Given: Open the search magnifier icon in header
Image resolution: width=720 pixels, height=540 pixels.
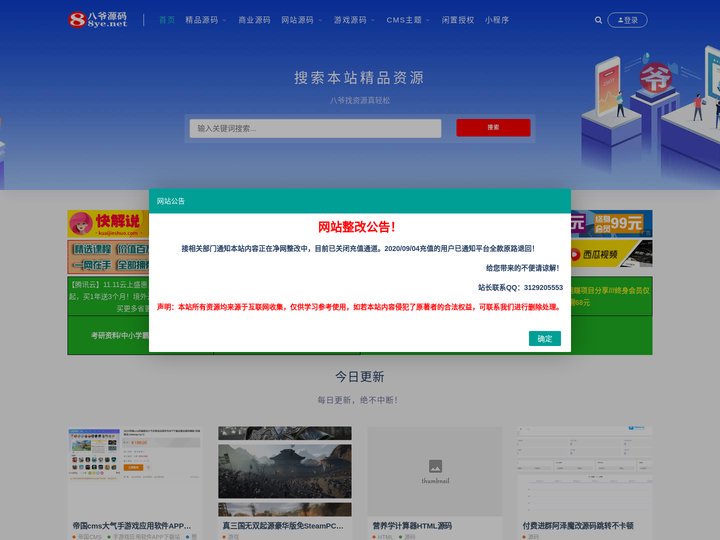Looking at the screenshot, I should coord(598,20).
